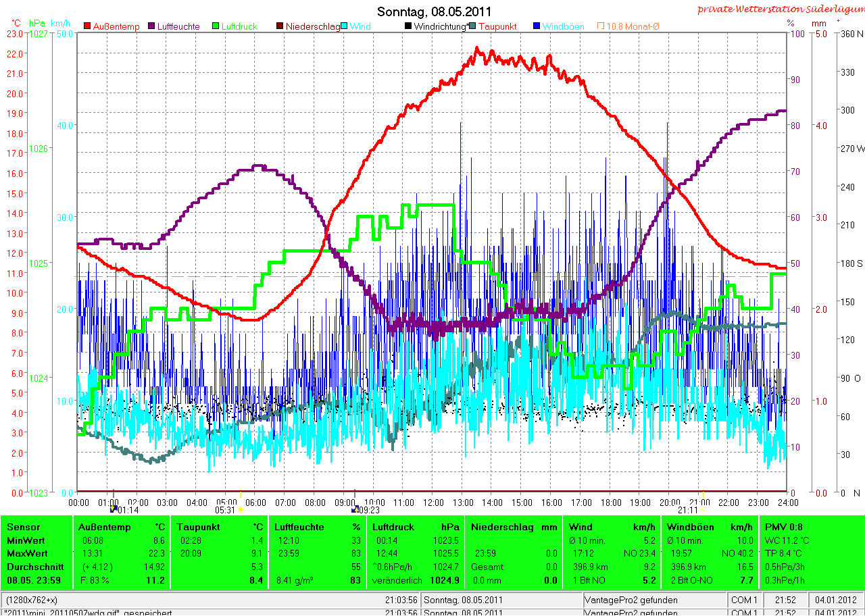Click the blue Windböen legend square

pos(537,26)
